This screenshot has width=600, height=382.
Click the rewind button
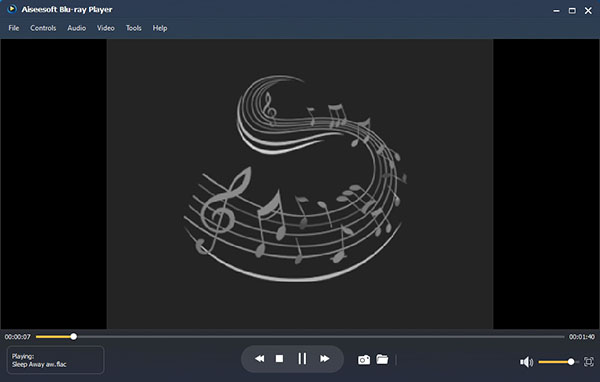[259, 359]
